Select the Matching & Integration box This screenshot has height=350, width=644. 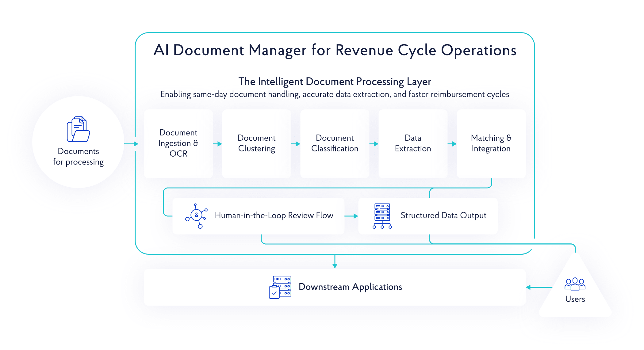[x=491, y=144]
